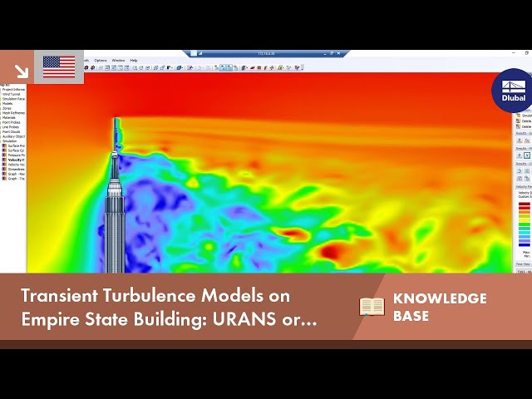Click the dark blue legend color swatch
This screenshot has width=532, height=399.
point(525,244)
